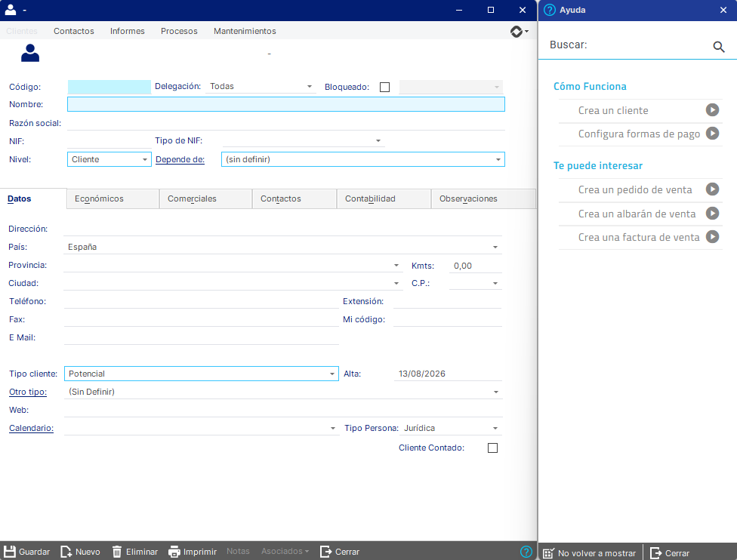Click the NIF input field
This screenshot has height=560, width=737.
[109, 141]
